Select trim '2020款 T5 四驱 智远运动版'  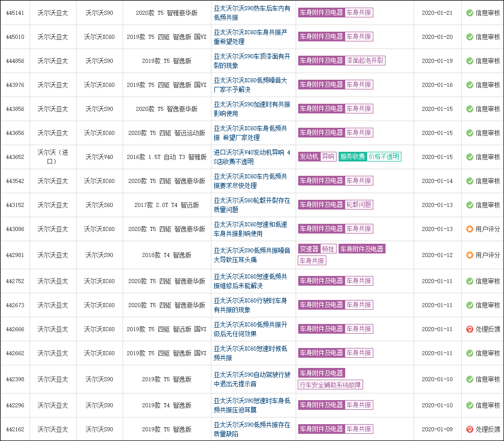tap(167, 133)
